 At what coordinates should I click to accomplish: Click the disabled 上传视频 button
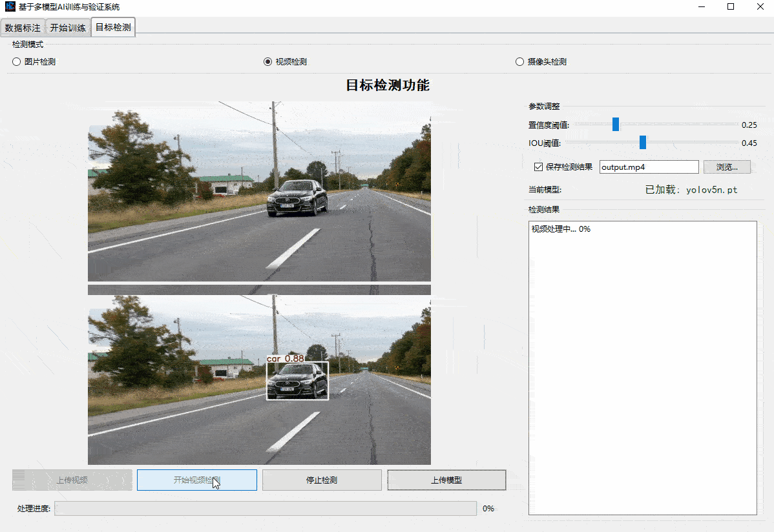(x=72, y=480)
